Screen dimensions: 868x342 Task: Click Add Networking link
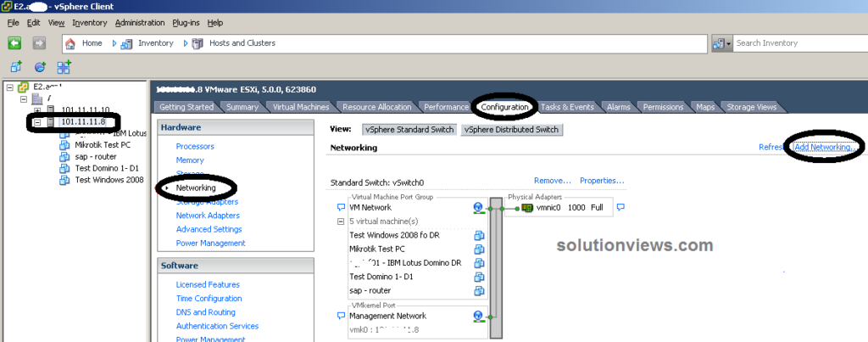826,148
